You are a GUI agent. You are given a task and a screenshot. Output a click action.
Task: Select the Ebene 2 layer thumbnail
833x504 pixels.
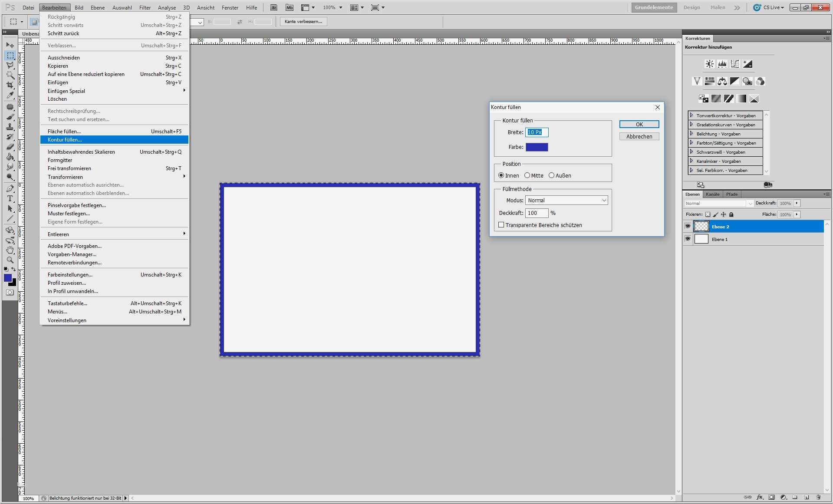tap(701, 226)
